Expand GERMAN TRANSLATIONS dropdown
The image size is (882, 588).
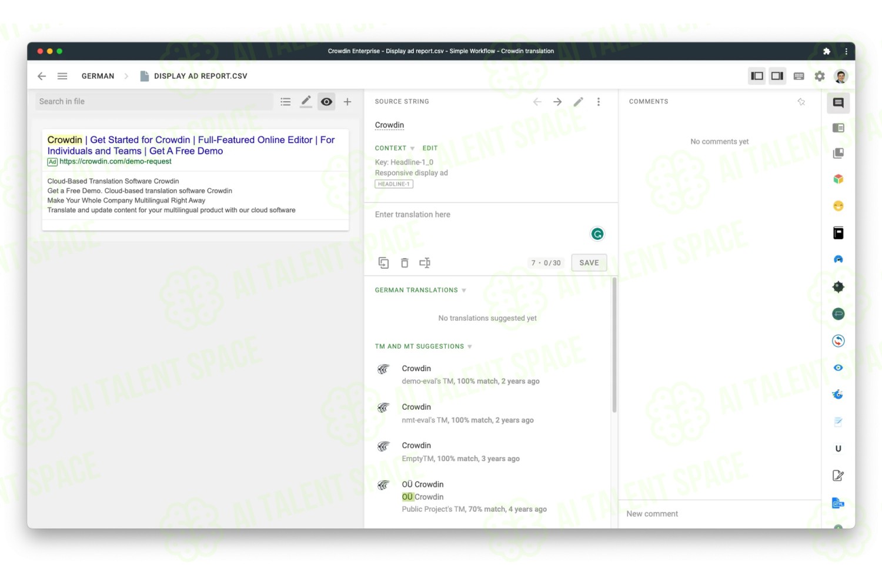pyautogui.click(x=420, y=290)
